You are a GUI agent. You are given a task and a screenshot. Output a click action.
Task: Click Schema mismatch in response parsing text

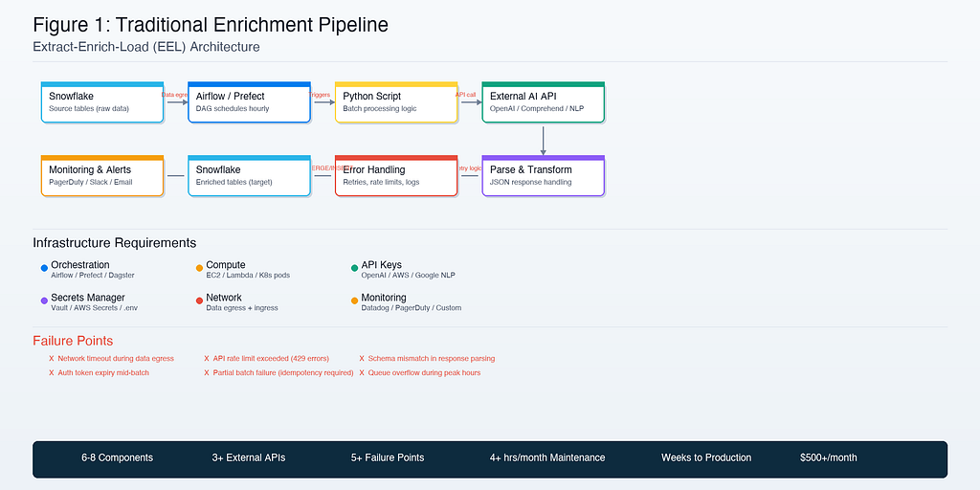[x=432, y=359]
